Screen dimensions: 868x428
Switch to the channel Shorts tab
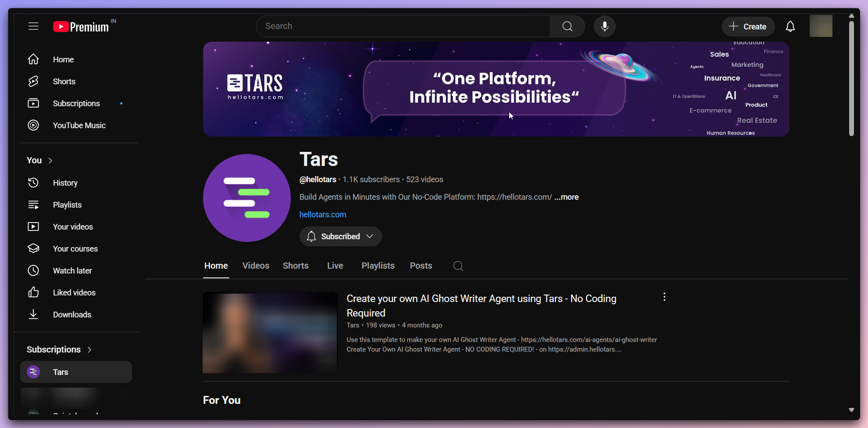[x=296, y=266]
